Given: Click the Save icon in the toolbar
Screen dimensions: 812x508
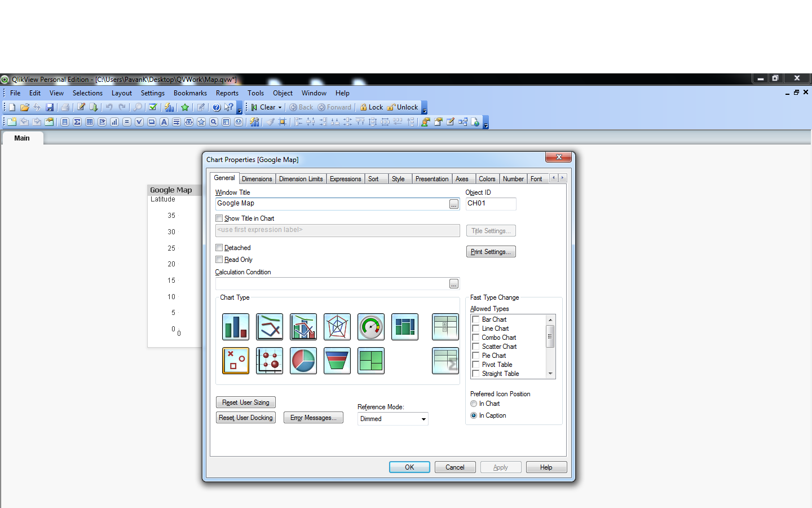Looking at the screenshot, I should [x=50, y=107].
